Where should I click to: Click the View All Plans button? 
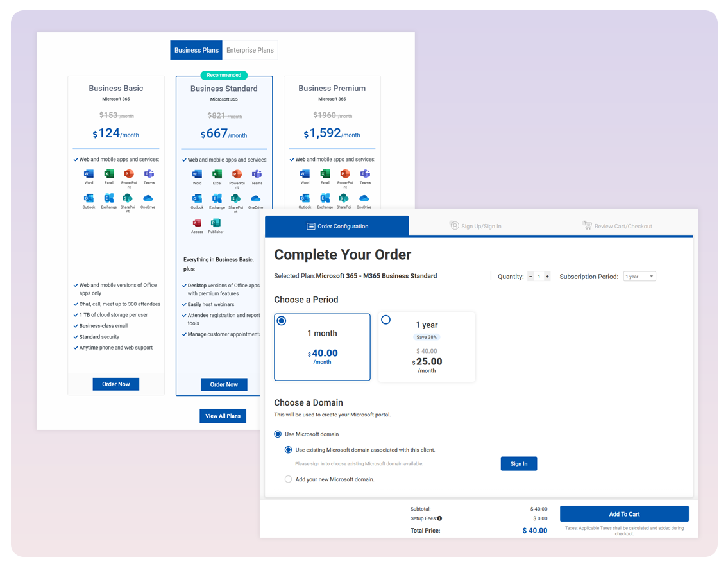223,416
